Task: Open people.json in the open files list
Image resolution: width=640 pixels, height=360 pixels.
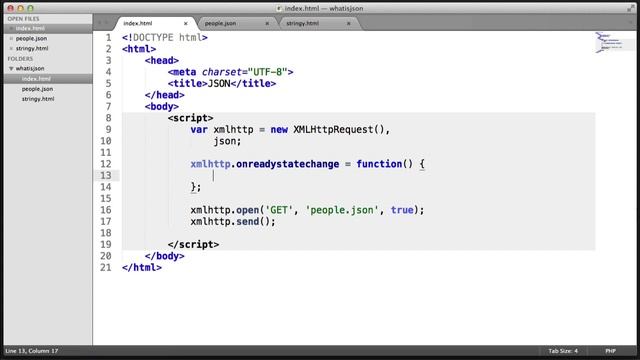Action: [x=31, y=38]
